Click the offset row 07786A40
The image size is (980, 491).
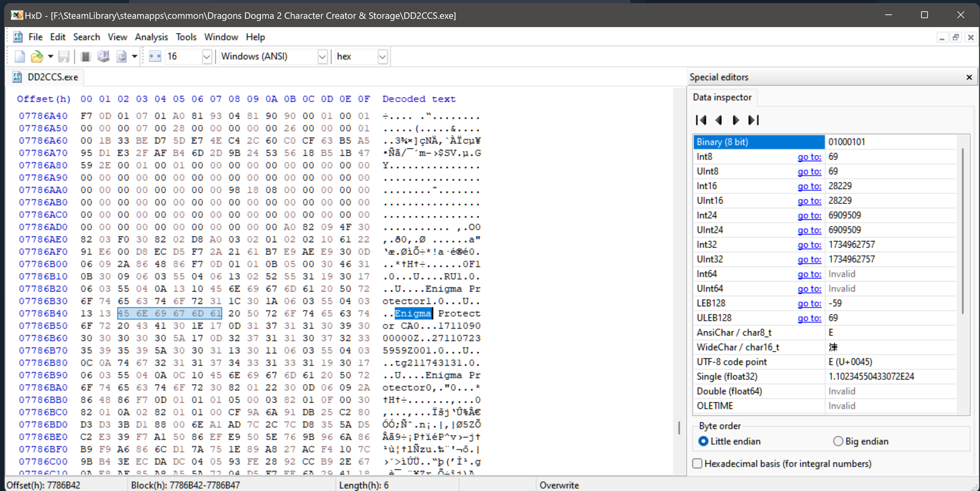pyautogui.click(x=43, y=116)
